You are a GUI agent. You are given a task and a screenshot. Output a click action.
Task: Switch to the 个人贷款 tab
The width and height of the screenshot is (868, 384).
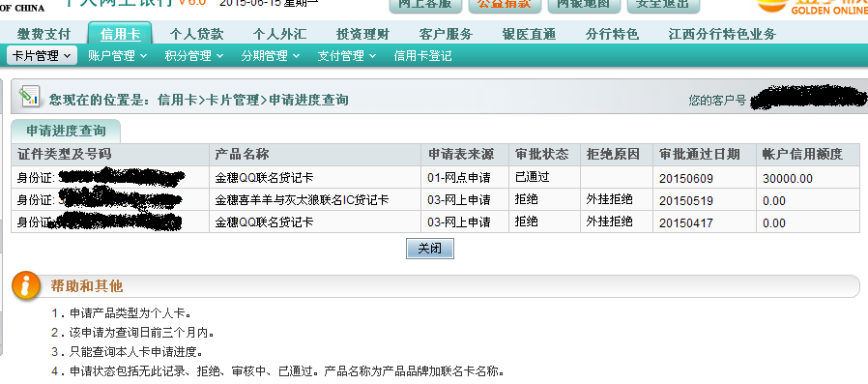[196, 35]
